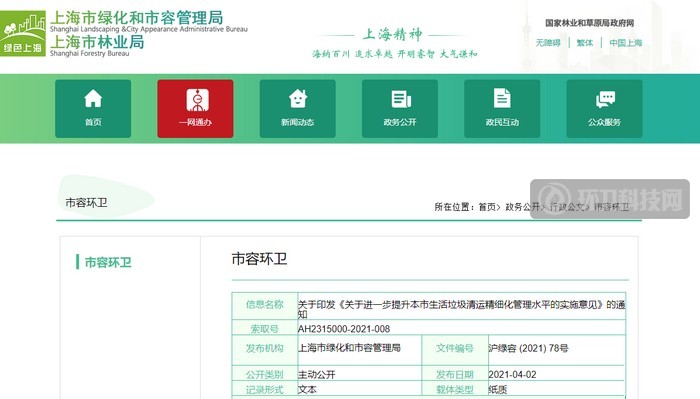Open the 首页 home icon tile

[93, 108]
